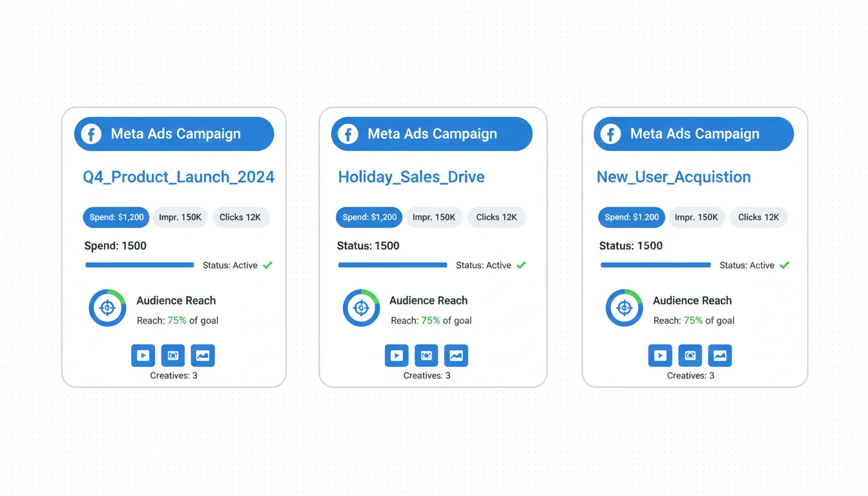Click the Facebook logo in the Q4_Product_Launch_2024 header
Viewport: 868px width, 496px height.
tap(92, 134)
